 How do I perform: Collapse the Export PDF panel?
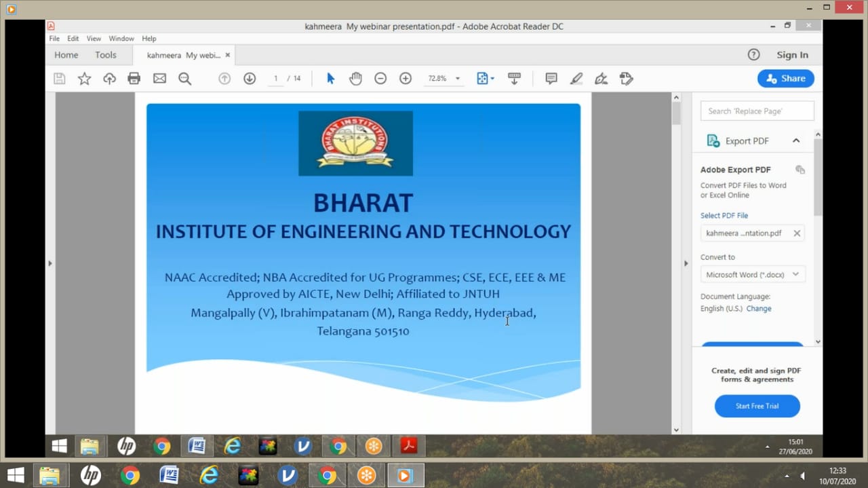point(796,140)
